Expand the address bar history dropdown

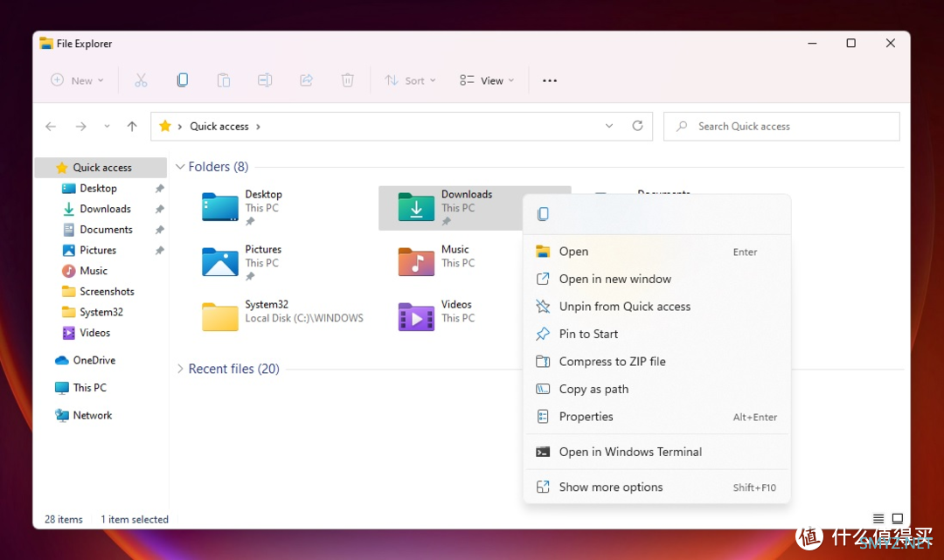(x=609, y=126)
